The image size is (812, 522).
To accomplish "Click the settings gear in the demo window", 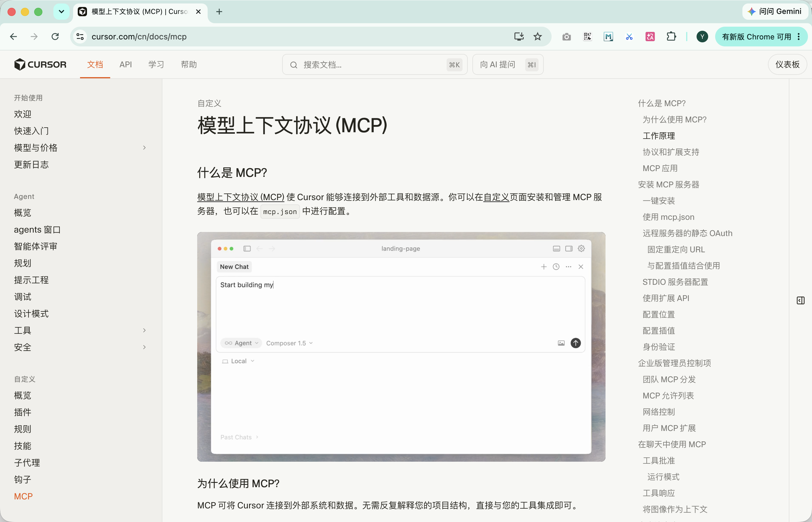I will pyautogui.click(x=581, y=249).
